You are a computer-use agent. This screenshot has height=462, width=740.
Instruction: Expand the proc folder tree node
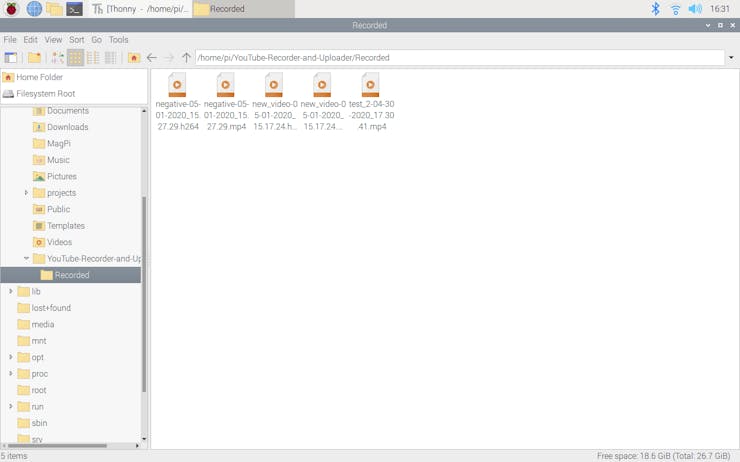coord(10,373)
